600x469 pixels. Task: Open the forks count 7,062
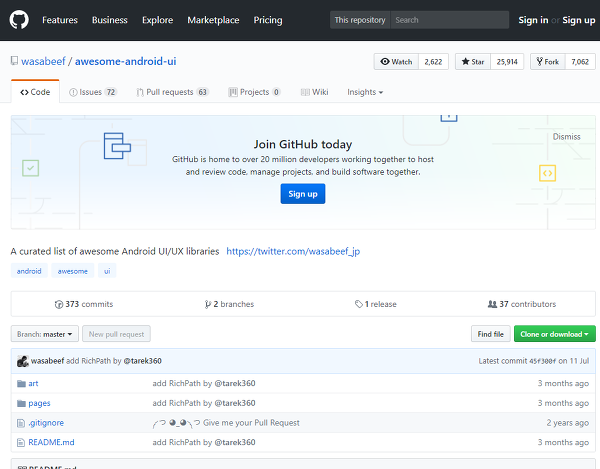[x=580, y=62]
